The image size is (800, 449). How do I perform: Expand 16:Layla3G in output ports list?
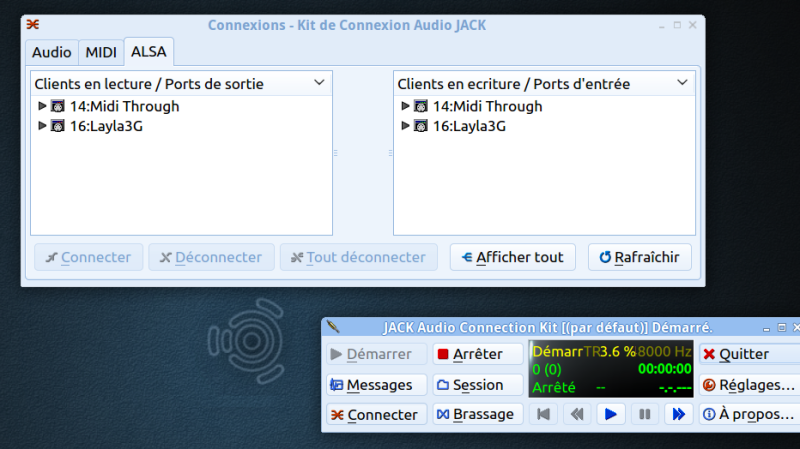click(x=42, y=126)
